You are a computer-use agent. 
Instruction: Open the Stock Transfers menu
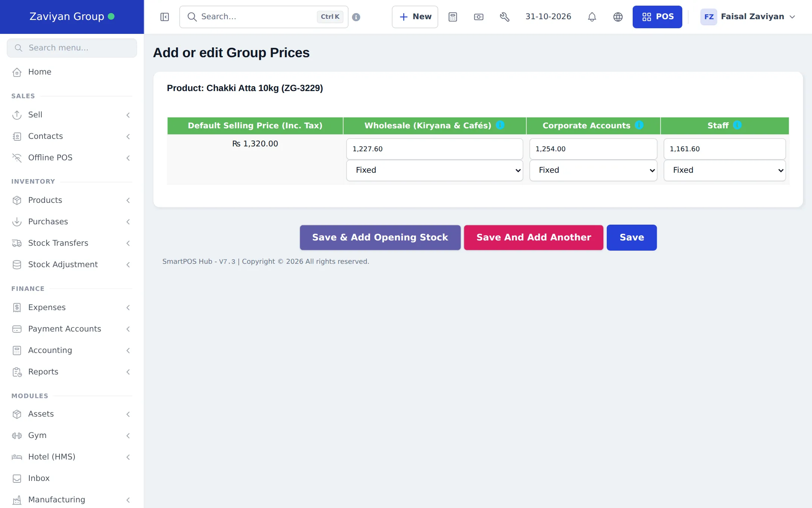pyautogui.click(x=72, y=243)
